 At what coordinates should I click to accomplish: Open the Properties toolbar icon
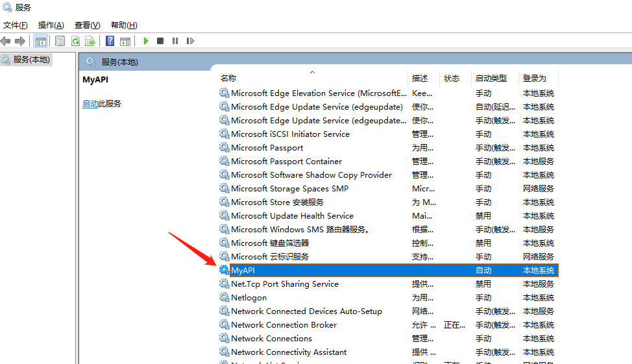click(60, 41)
